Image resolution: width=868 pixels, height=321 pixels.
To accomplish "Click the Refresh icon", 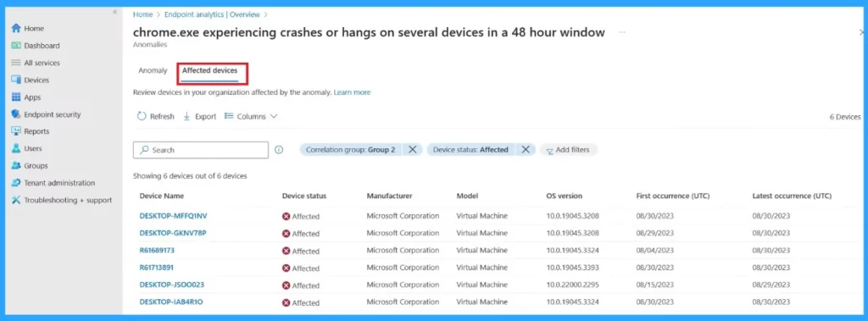I will [x=142, y=116].
